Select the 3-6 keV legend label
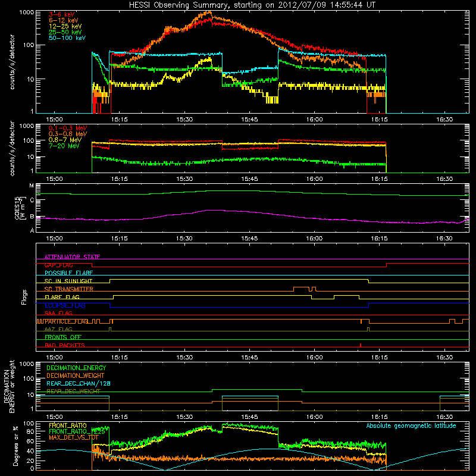This screenshot has width=476, height=476. coord(62,14)
